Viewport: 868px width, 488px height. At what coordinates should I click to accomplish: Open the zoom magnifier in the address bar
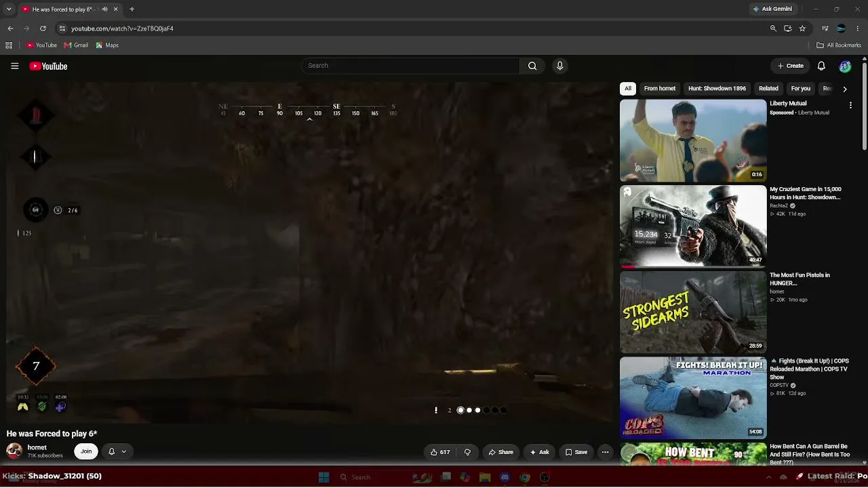pos(773,28)
